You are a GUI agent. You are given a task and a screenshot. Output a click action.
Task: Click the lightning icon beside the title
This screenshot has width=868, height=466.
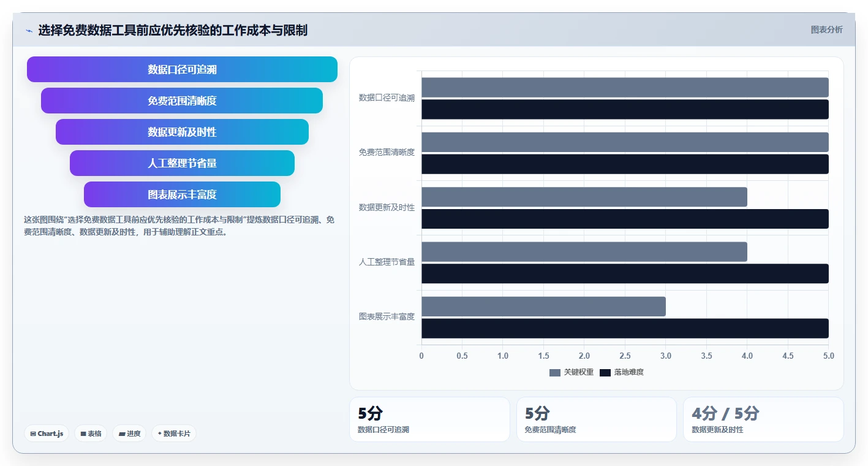pyautogui.click(x=29, y=30)
